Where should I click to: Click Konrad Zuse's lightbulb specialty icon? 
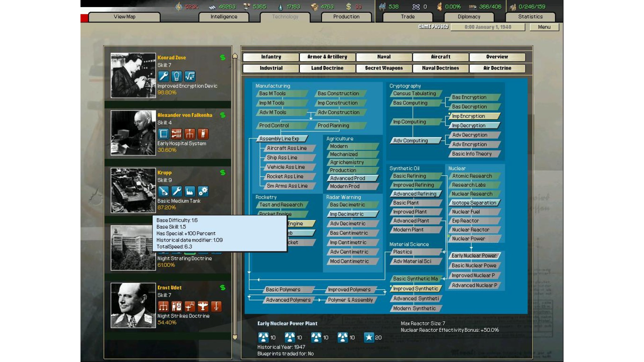pos(176,76)
